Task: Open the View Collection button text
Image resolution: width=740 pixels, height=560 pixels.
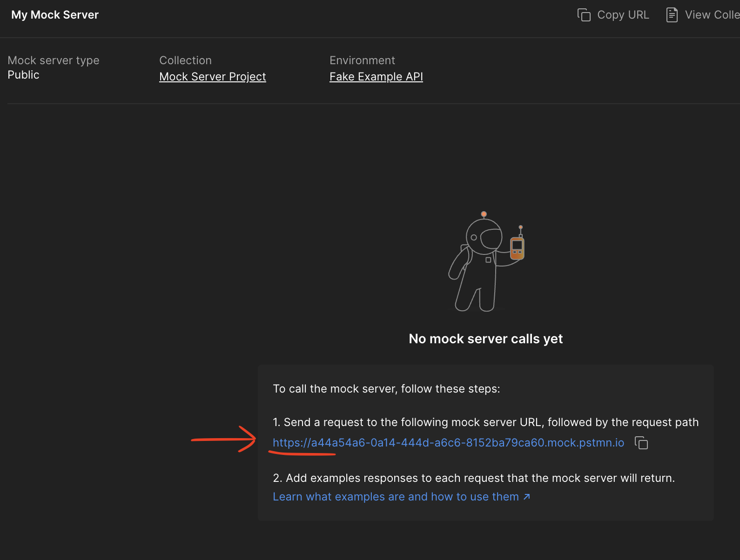Action: point(712,15)
